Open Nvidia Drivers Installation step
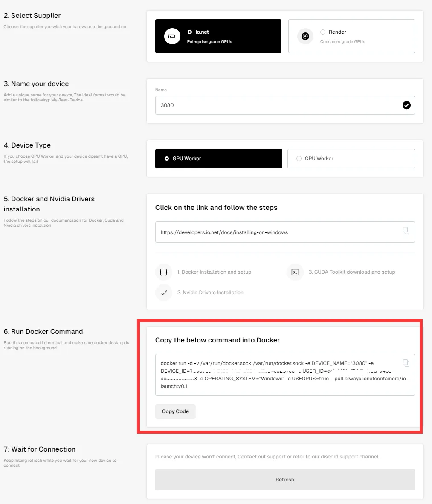 pos(210,293)
